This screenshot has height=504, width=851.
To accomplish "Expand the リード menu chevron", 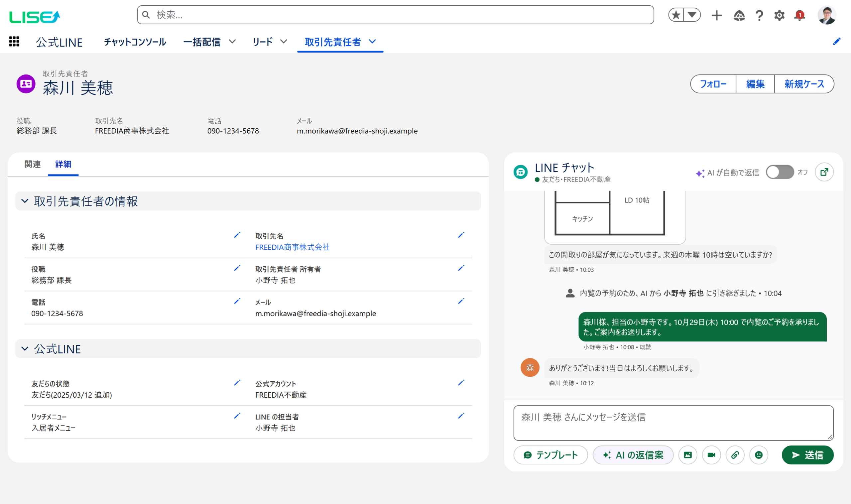I will 284,42.
